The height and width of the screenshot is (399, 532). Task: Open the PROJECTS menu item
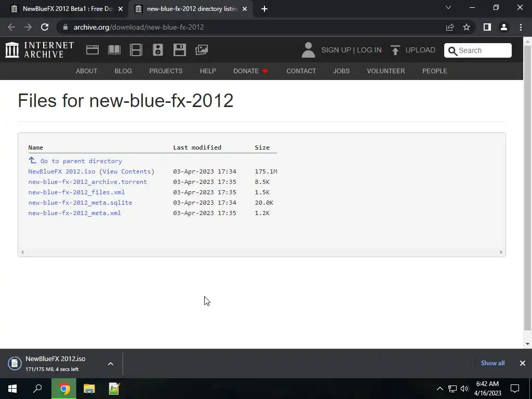[166, 71]
